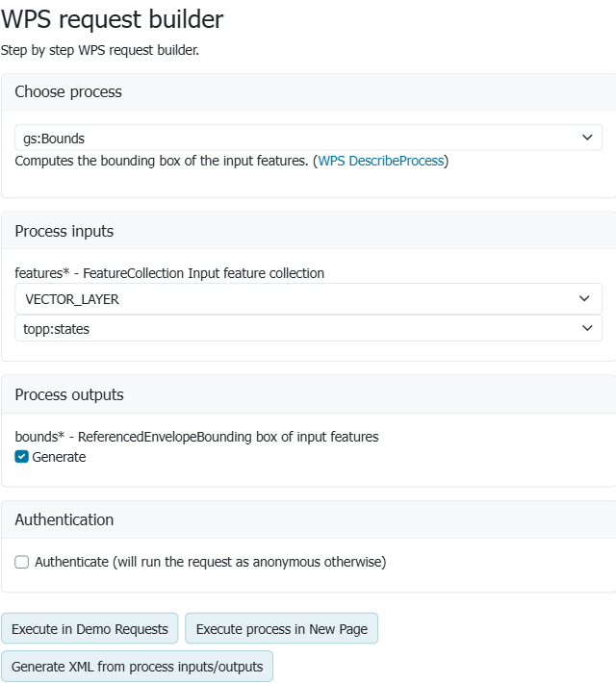Image resolution: width=616 pixels, height=683 pixels.
Task: Select the Choose process section header
Action: 68,92
